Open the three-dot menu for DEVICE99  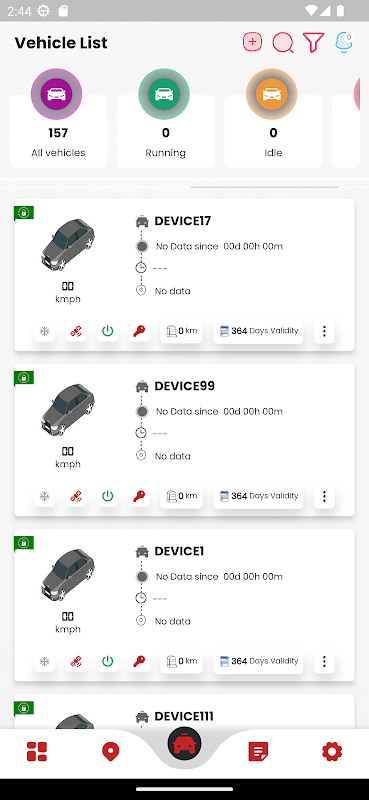[324, 496]
